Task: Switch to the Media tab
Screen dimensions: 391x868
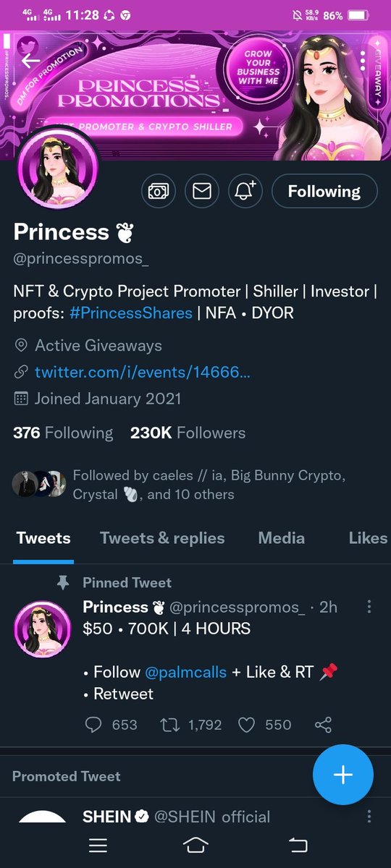Action: click(x=281, y=537)
